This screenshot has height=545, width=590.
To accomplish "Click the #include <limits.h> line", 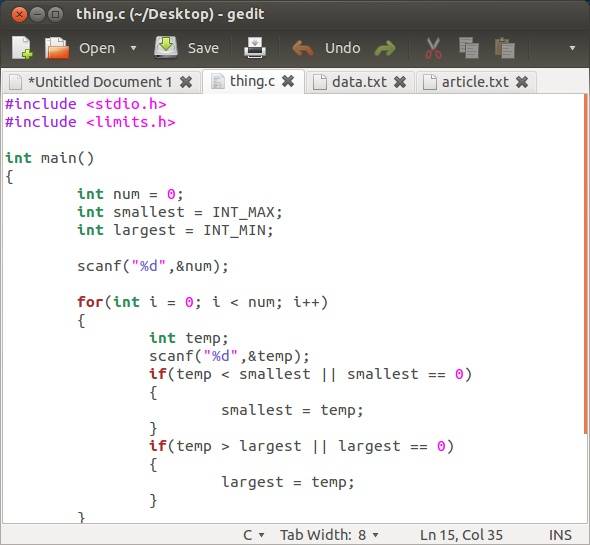I will (90, 122).
